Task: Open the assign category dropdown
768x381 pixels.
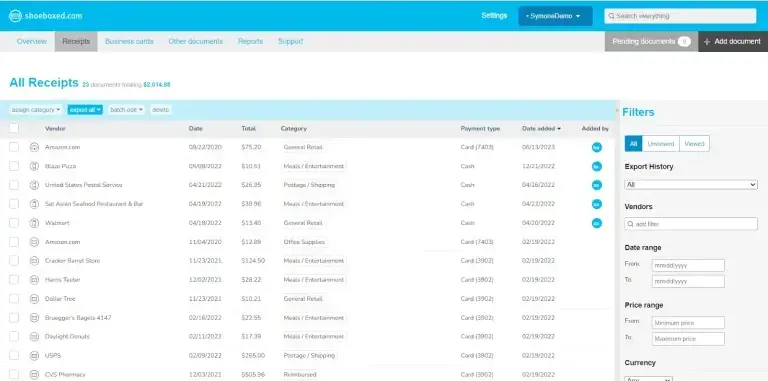Action: coord(36,110)
